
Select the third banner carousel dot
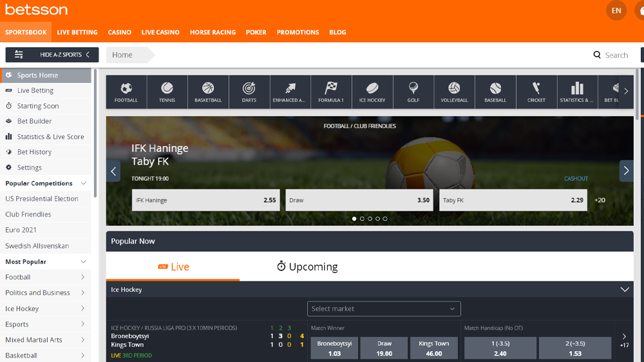370,218
